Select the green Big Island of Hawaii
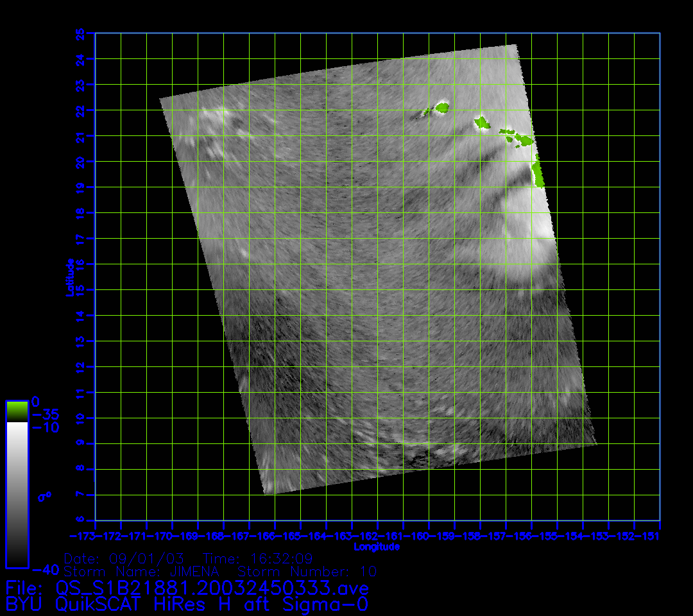Image resolution: width=693 pixels, height=616 pixels. pyautogui.click(x=538, y=174)
